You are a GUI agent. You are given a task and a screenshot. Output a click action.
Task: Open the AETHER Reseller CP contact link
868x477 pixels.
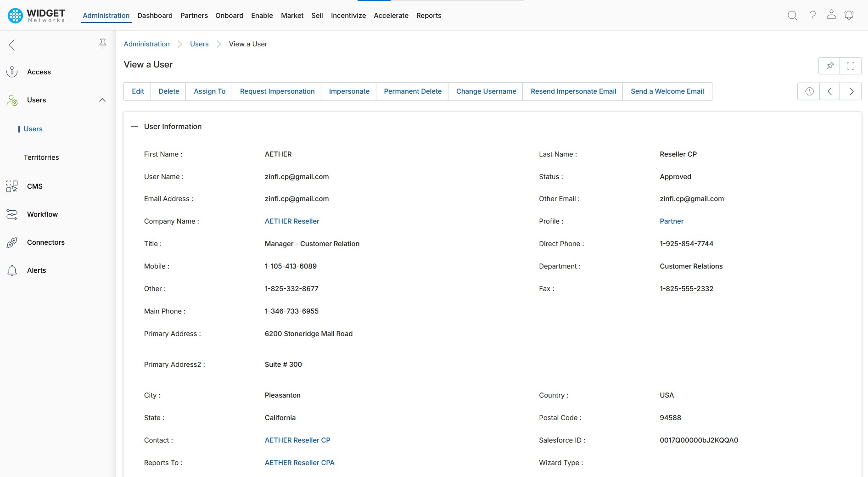point(297,440)
